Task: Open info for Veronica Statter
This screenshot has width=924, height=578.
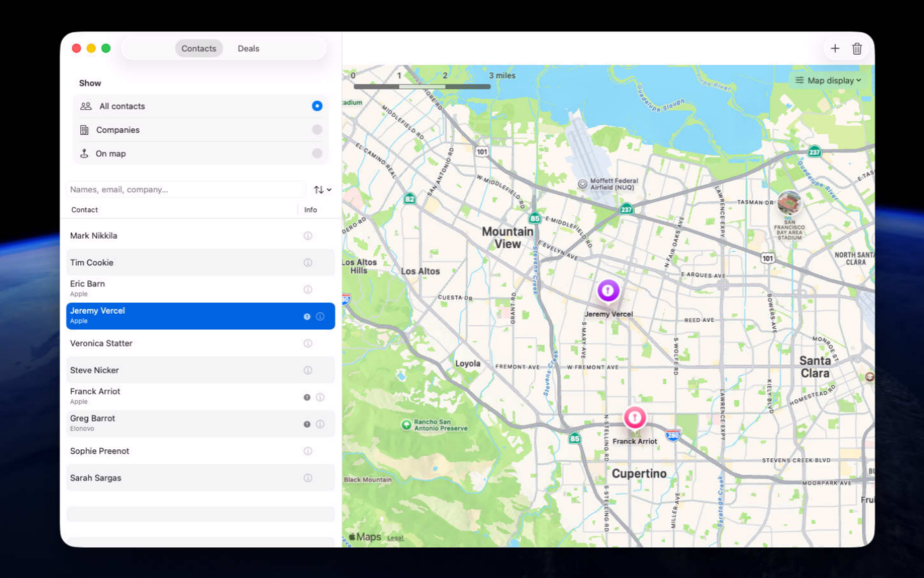Action: pos(308,343)
